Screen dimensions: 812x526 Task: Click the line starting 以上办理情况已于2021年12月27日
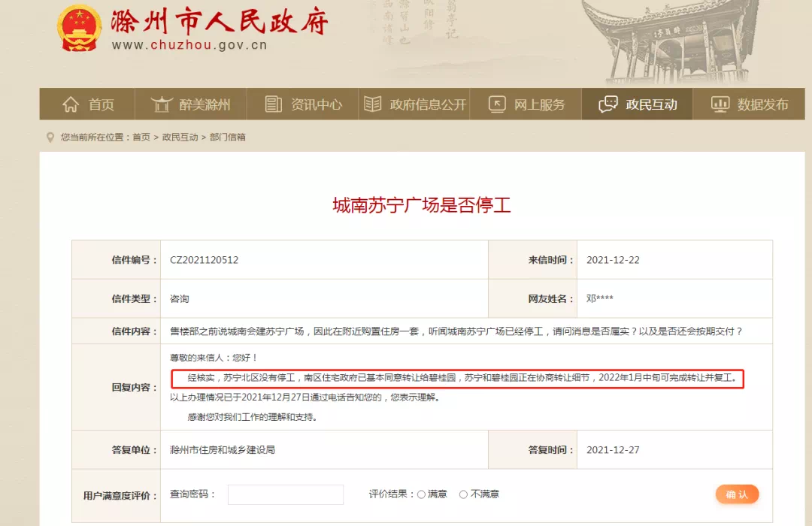(x=306, y=398)
